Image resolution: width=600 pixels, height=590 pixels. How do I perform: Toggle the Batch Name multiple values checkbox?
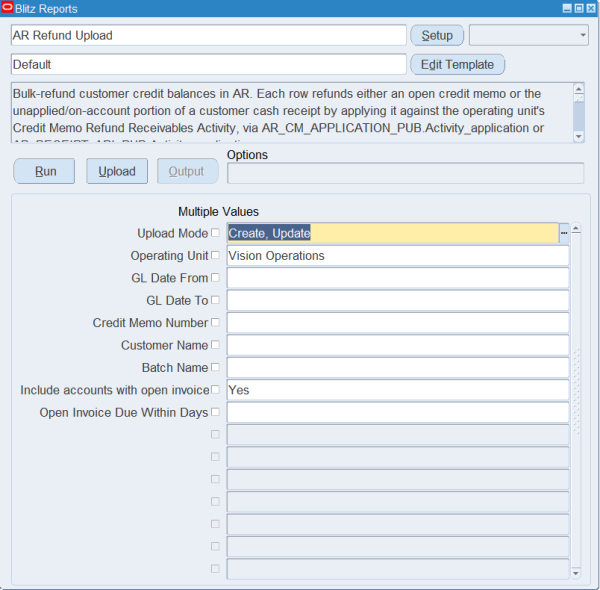coord(215,367)
